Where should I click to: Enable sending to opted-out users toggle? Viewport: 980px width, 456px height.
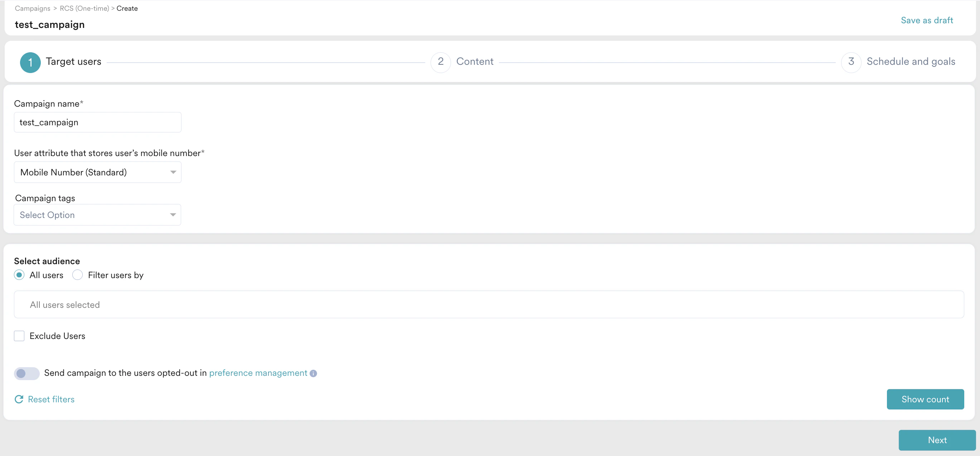coord(26,373)
